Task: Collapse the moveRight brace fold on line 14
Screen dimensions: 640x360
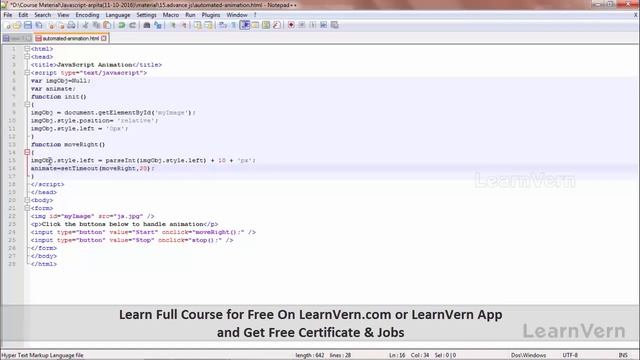Action: click(x=27, y=152)
